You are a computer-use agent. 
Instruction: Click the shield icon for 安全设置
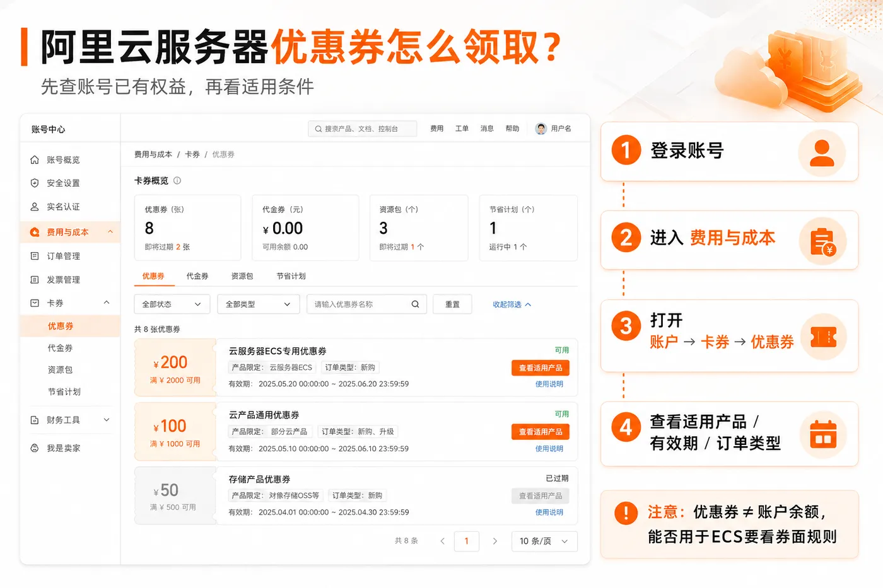[35, 183]
